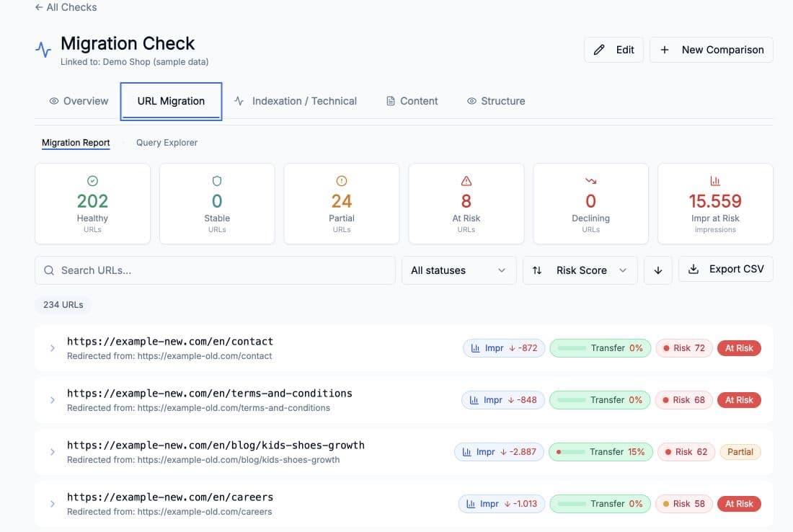793x532 pixels.
Task: Expand the /en/contact URL row
Action: point(52,348)
